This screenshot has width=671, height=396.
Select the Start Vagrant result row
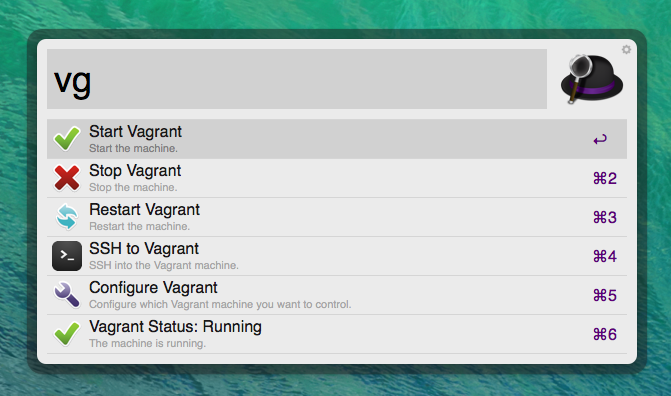tap(337, 139)
